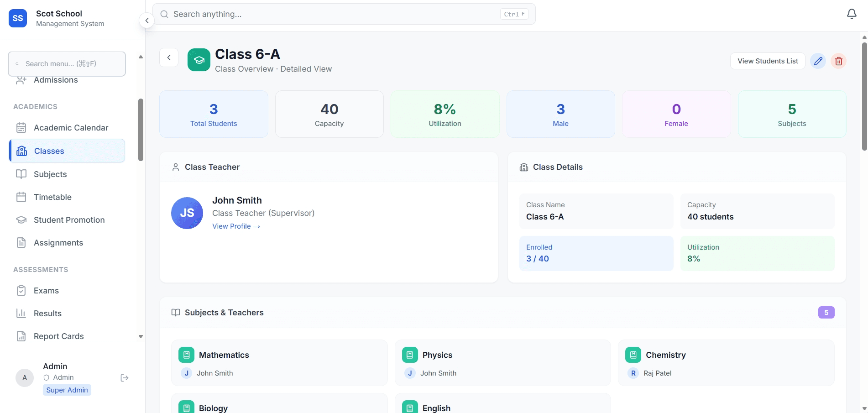This screenshot has width=868, height=413.
Task: Click the JS teacher avatar
Action: click(187, 213)
